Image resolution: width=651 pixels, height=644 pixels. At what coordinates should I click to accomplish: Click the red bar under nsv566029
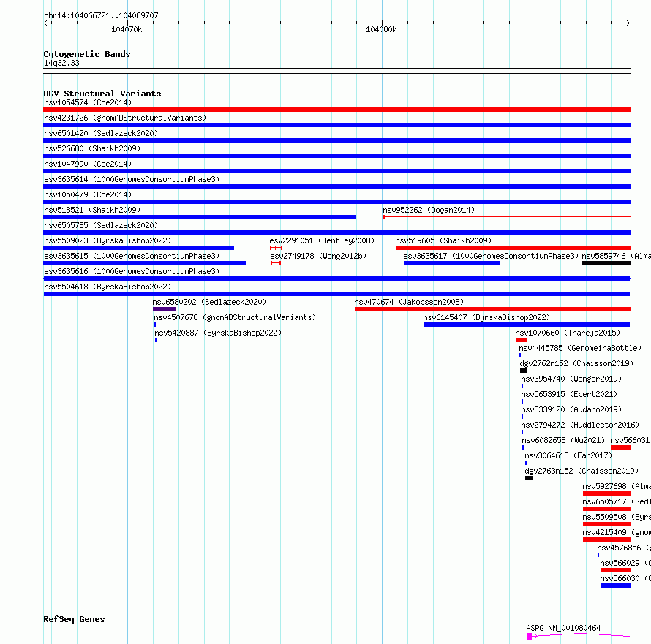click(615, 570)
